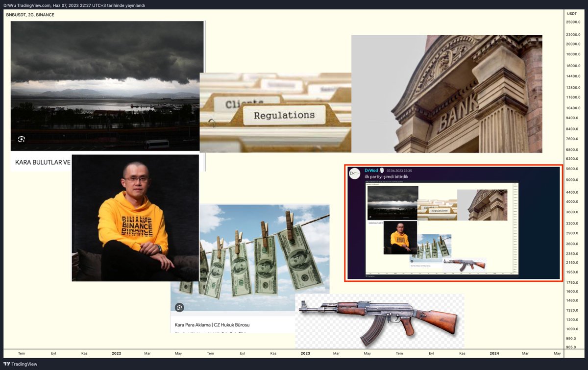The image size is (588, 370).
Task: Click the 'DrWru TradingView.com' publication header text
Action: [26, 5]
